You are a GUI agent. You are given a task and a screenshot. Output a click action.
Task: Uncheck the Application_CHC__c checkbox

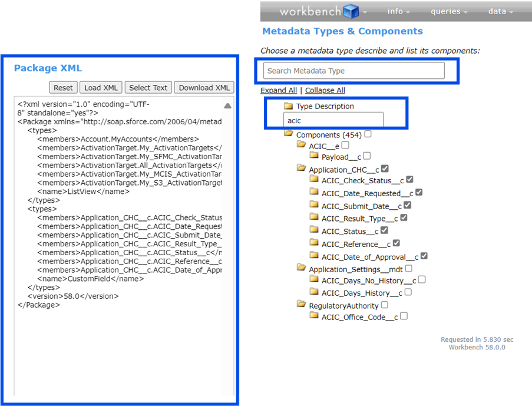pyautogui.click(x=385, y=169)
